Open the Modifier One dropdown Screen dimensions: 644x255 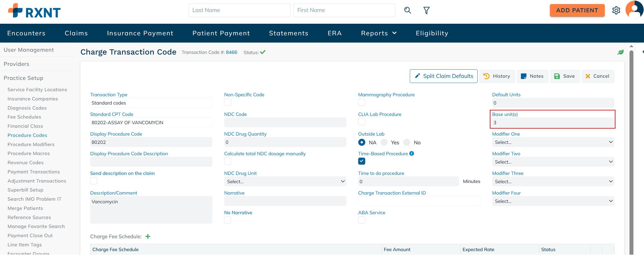click(x=553, y=142)
